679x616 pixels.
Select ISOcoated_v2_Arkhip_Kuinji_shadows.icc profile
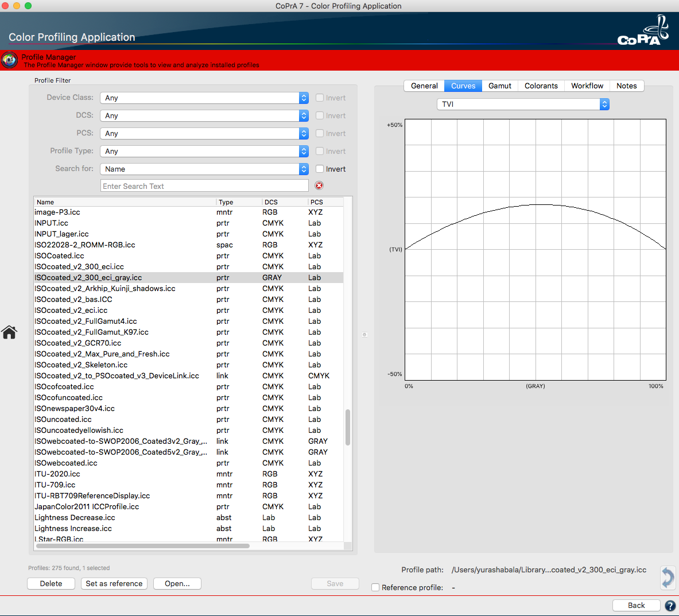coord(189,289)
